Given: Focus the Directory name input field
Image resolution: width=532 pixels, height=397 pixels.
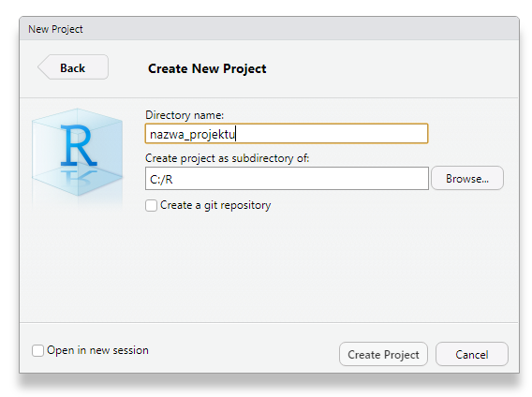Looking at the screenshot, I should click(287, 134).
